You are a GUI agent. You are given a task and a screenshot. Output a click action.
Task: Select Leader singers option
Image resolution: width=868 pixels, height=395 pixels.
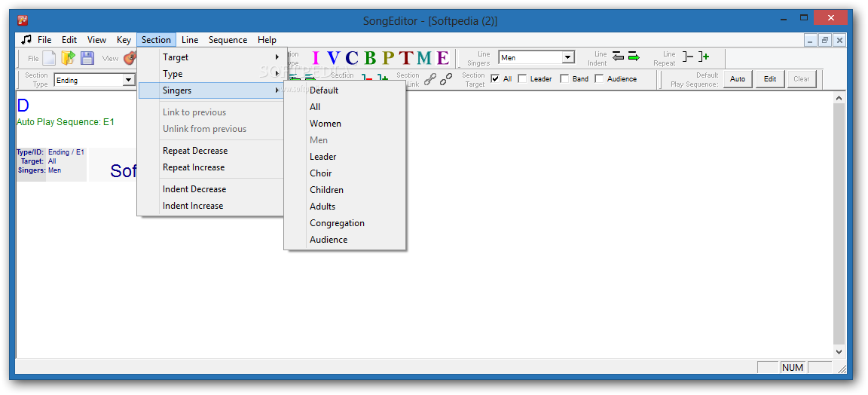pos(345,157)
